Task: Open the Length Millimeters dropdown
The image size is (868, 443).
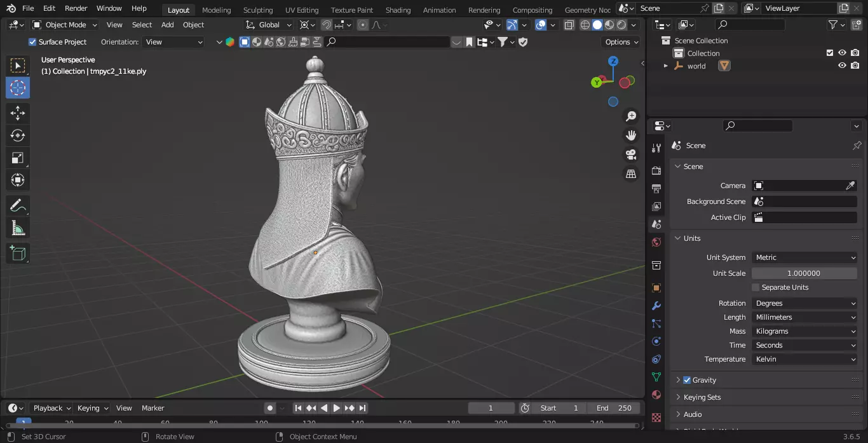Action: (804, 317)
